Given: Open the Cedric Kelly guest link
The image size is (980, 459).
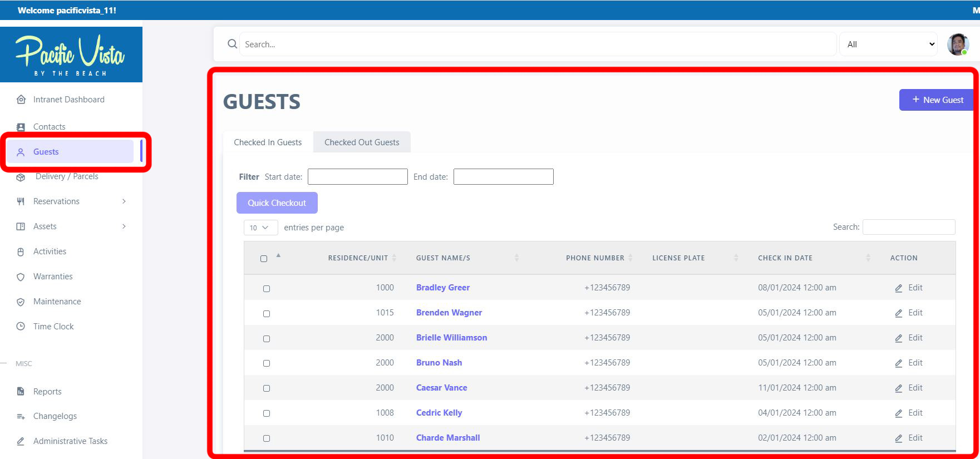Looking at the screenshot, I should tap(439, 413).
